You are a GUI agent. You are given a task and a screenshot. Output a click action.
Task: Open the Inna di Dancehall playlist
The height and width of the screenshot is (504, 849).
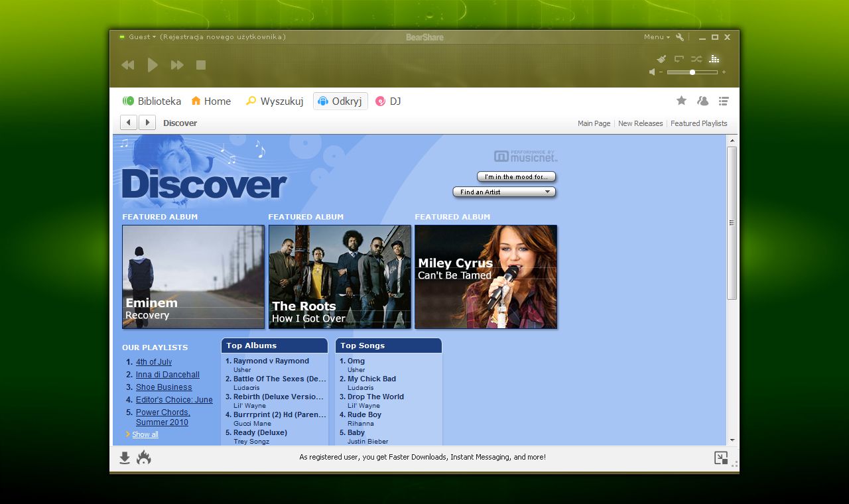coord(168,375)
